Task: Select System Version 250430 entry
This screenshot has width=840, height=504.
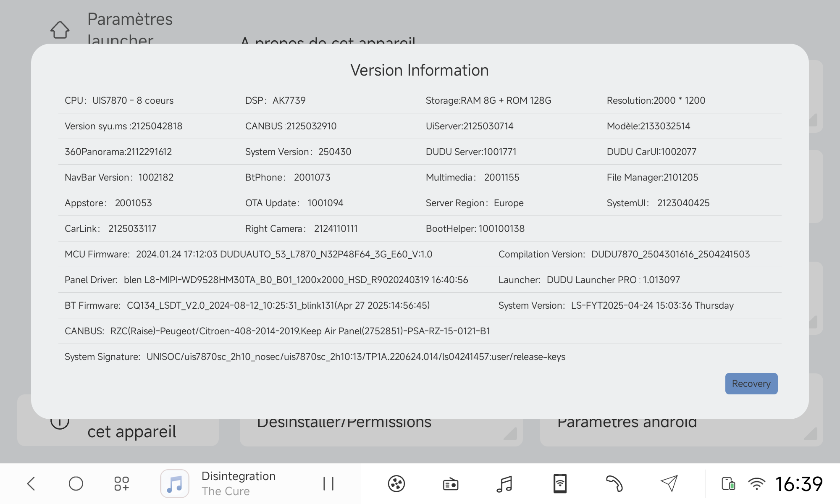Action: click(x=298, y=152)
